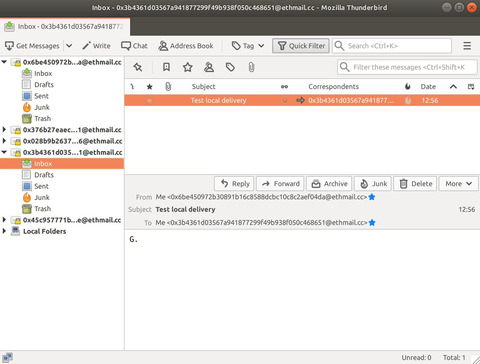480x364 pixels.
Task: Open the More actions dropdown
Action: point(459,184)
